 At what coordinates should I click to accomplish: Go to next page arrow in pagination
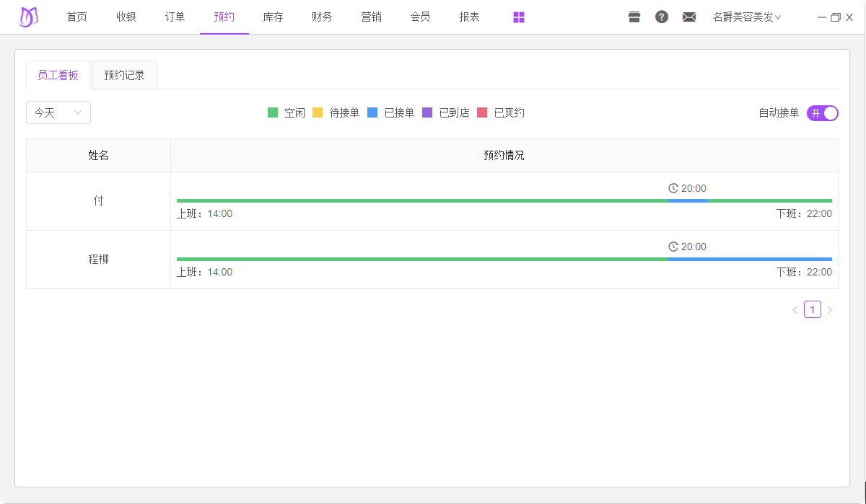pos(830,310)
